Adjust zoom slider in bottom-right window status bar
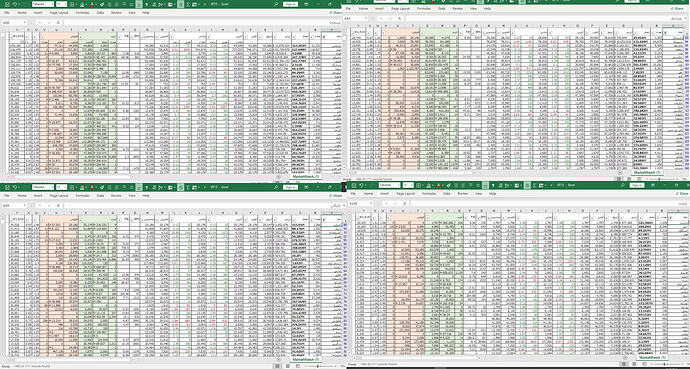This screenshot has height=369, width=690. [x=665, y=364]
